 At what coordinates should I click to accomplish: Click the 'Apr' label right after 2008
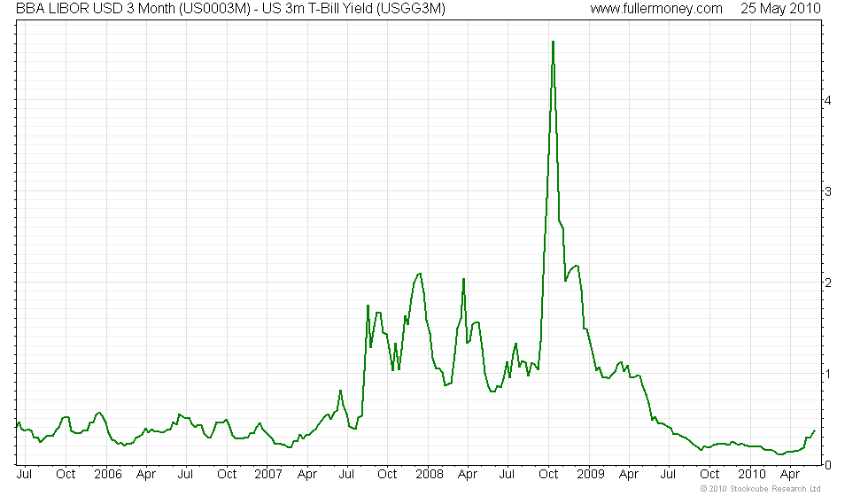(x=468, y=475)
